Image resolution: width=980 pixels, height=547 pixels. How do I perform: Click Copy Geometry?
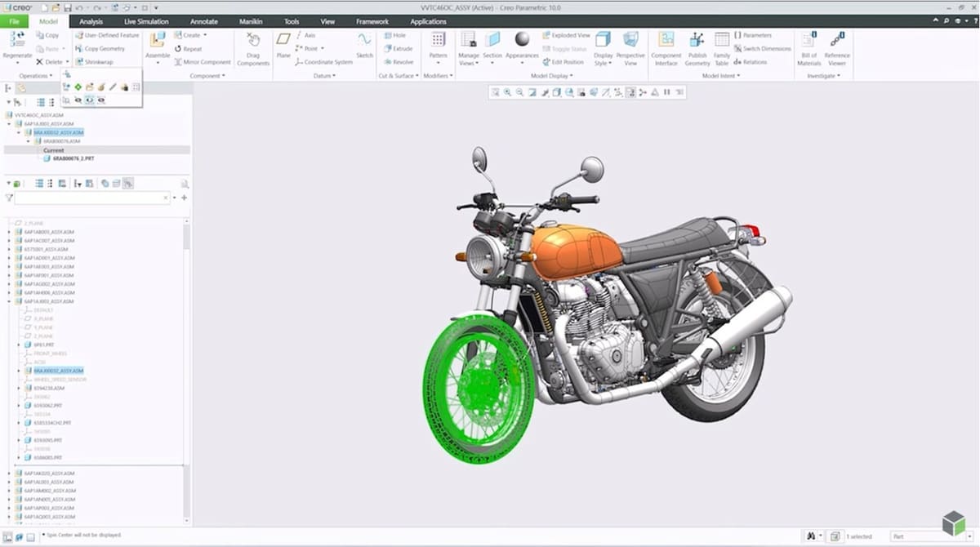click(100, 48)
